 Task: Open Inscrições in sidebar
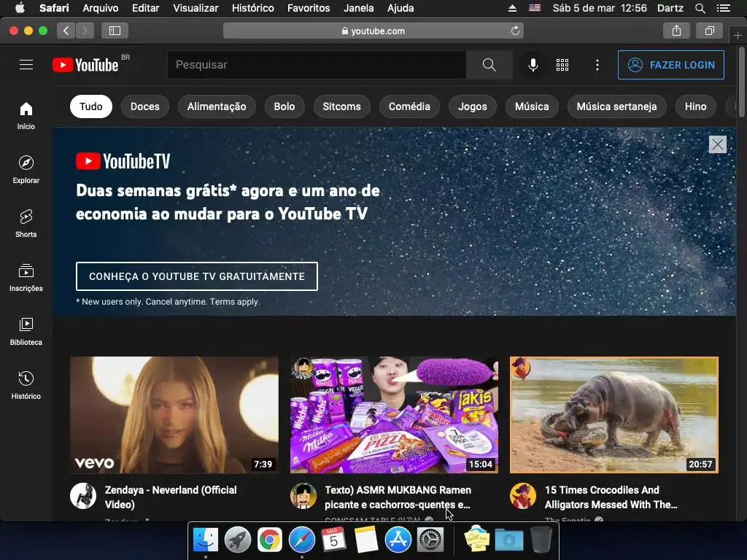pyautogui.click(x=26, y=277)
